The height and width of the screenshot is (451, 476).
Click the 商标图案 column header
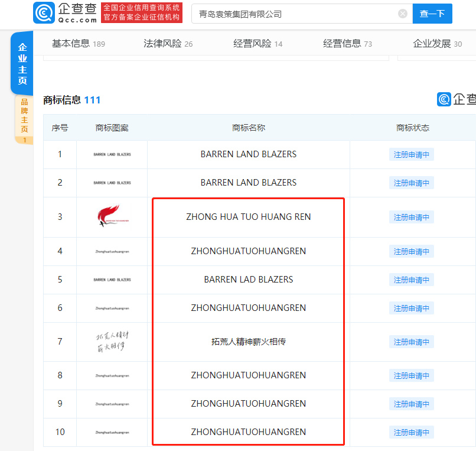tap(112, 128)
